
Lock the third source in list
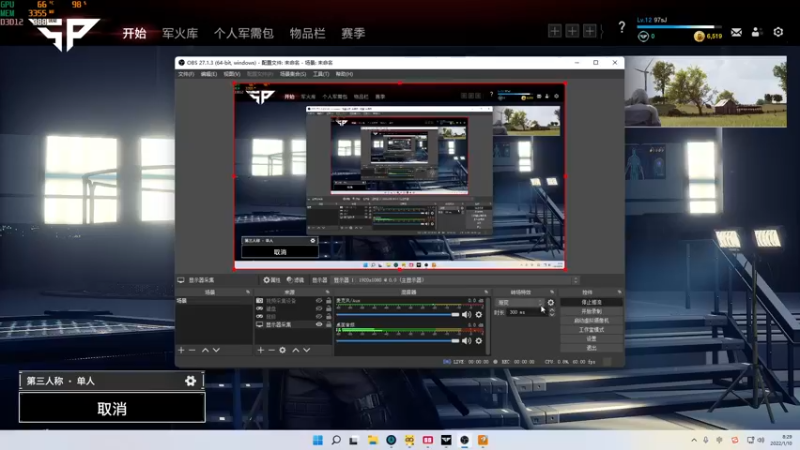click(x=329, y=316)
